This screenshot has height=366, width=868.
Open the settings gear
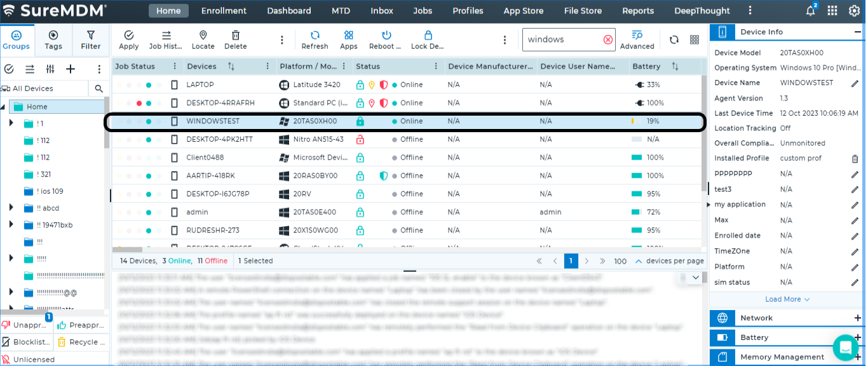click(x=854, y=11)
